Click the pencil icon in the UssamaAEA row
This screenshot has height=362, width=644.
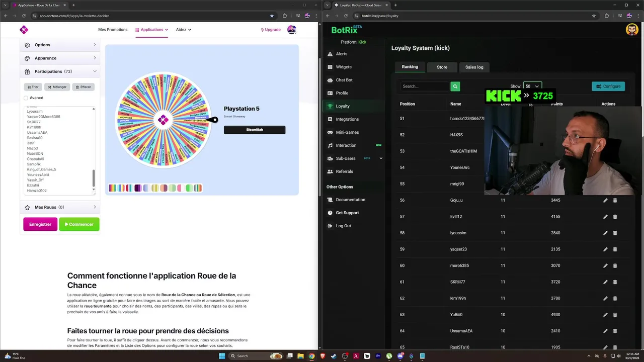click(605, 331)
